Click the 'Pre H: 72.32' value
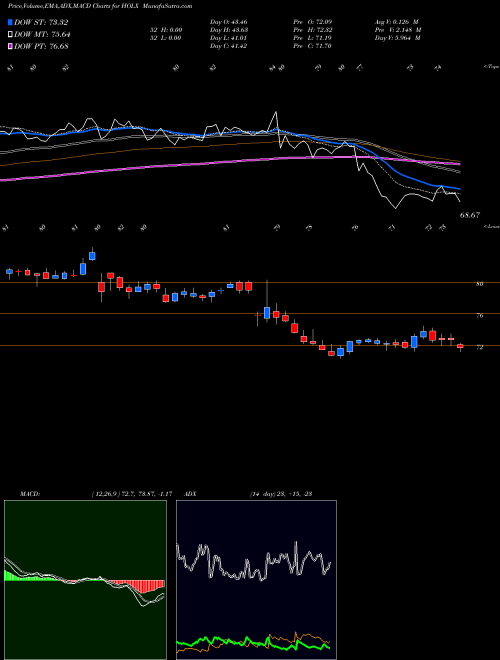The height and width of the screenshot is (660, 500). coord(313,30)
